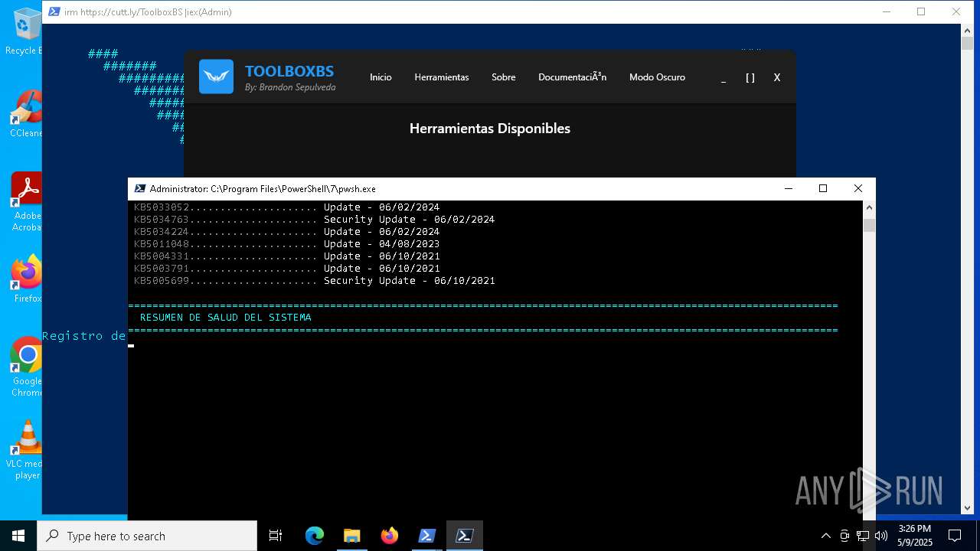Open the Inicio menu in ToolboxBS
The image size is (980, 551).
coord(381,77)
